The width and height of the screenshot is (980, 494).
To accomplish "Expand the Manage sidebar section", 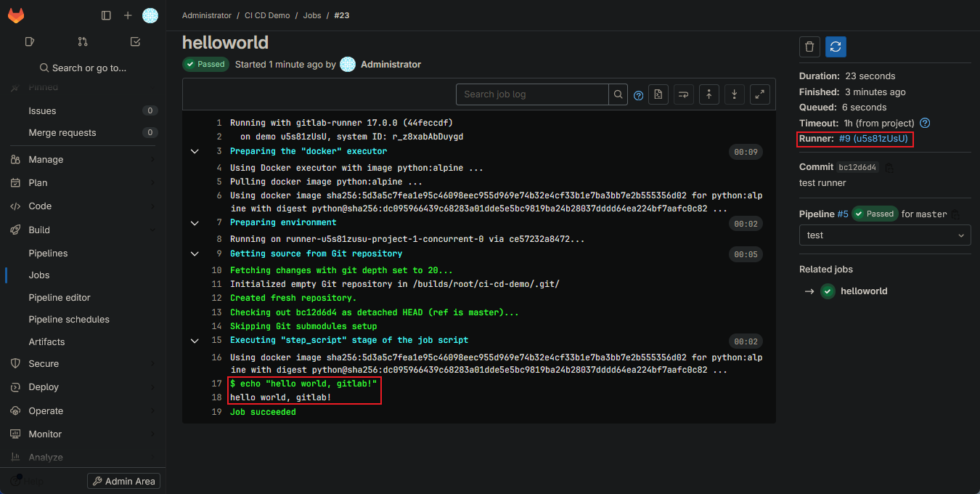I will (83, 160).
